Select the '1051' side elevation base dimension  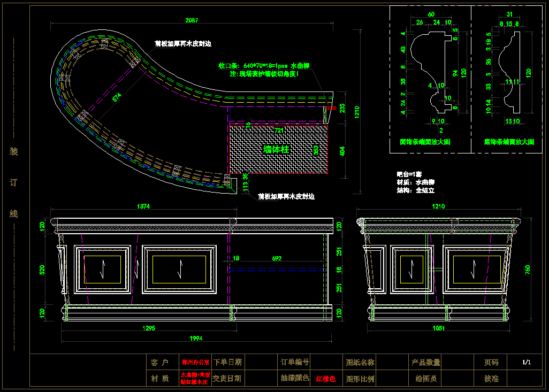tap(438, 328)
